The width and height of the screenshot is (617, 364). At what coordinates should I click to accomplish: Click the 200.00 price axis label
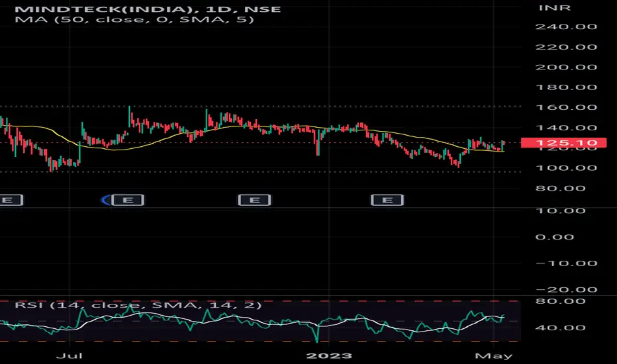pyautogui.click(x=566, y=67)
